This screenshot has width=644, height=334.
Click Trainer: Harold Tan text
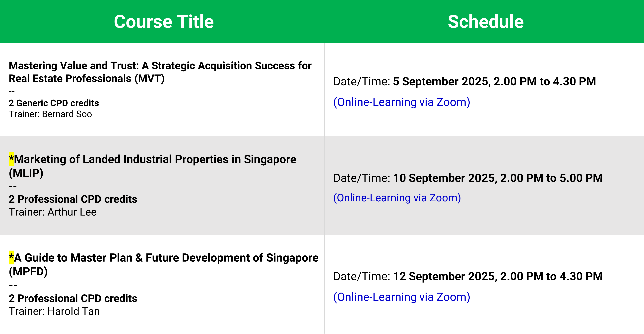point(54,312)
